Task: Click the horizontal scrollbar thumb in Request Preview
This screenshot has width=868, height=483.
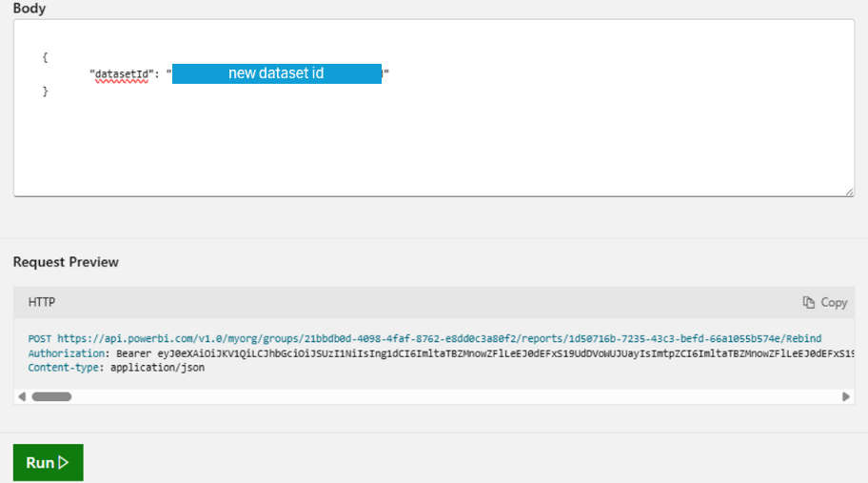Action: [x=52, y=396]
